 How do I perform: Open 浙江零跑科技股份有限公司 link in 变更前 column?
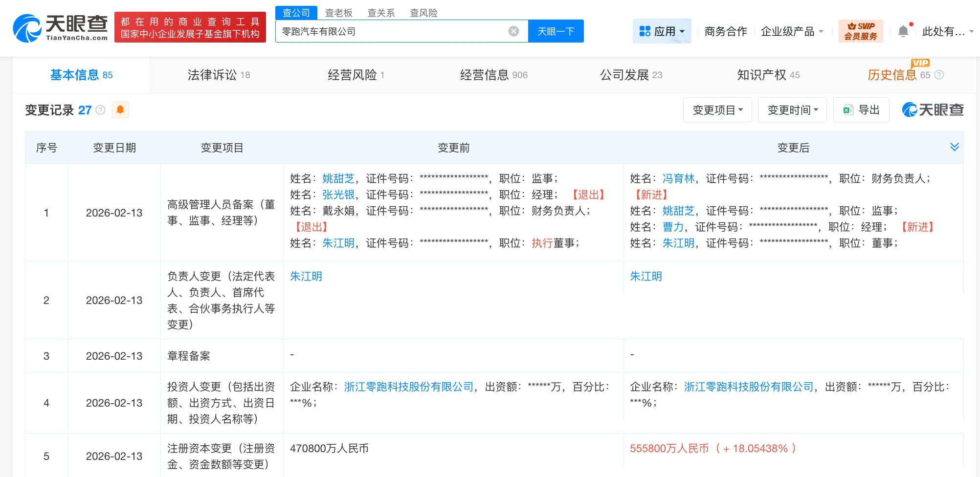tap(409, 387)
